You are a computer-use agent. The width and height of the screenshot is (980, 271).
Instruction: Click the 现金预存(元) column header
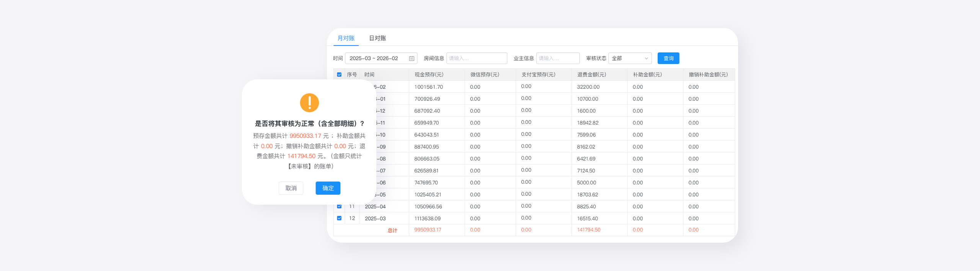(429, 75)
